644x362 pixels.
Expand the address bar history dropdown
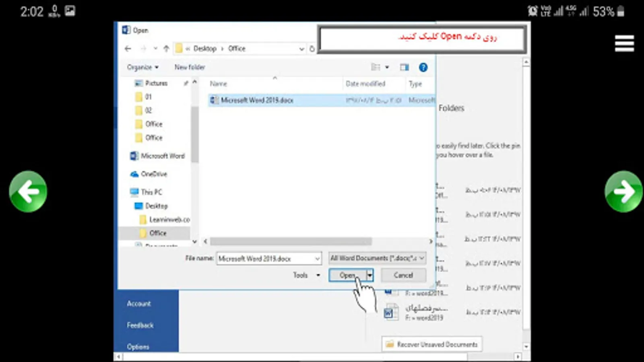coord(301,49)
